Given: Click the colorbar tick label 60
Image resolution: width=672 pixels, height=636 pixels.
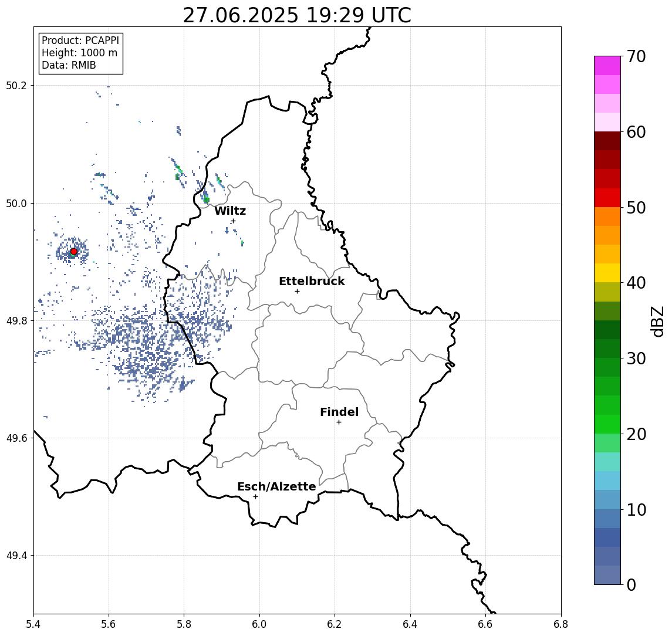Looking at the screenshot, I should coord(636,132).
